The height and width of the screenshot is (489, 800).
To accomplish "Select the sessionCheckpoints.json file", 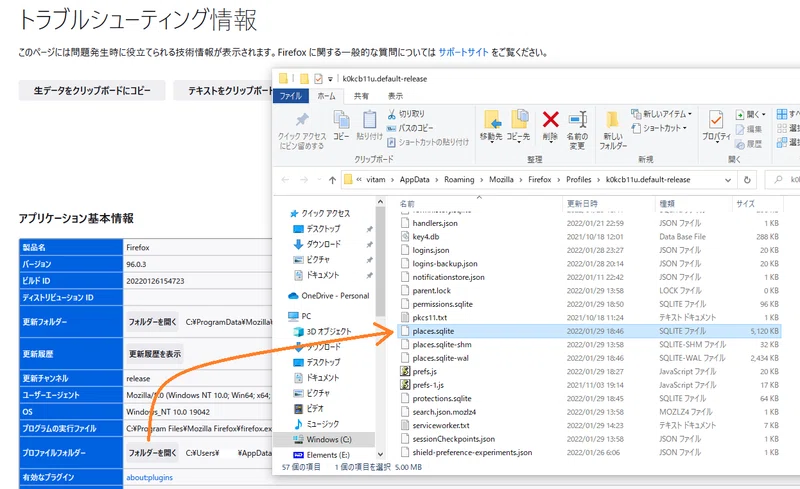I will pos(454,438).
